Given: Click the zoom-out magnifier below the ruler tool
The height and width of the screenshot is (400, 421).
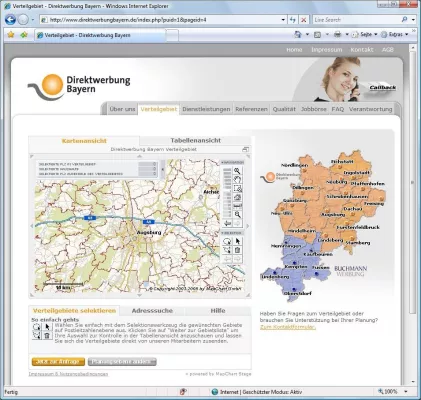Looking at the screenshot, I should click(237, 214).
